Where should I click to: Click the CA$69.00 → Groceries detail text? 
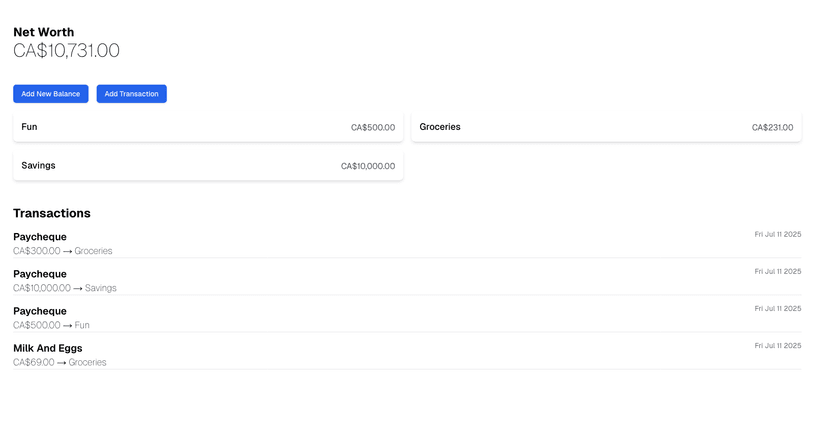tap(59, 362)
